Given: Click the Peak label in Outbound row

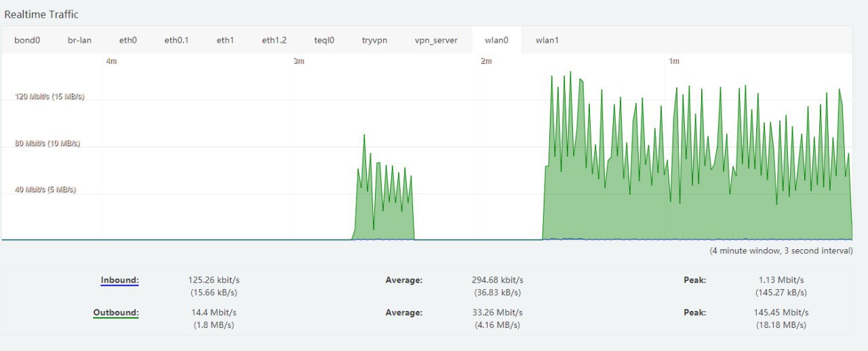Looking at the screenshot, I should tap(694, 312).
